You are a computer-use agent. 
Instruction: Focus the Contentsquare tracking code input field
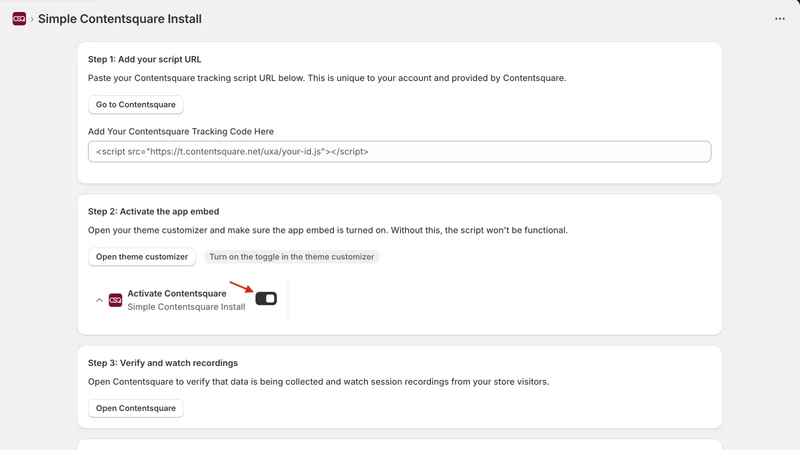pos(399,152)
